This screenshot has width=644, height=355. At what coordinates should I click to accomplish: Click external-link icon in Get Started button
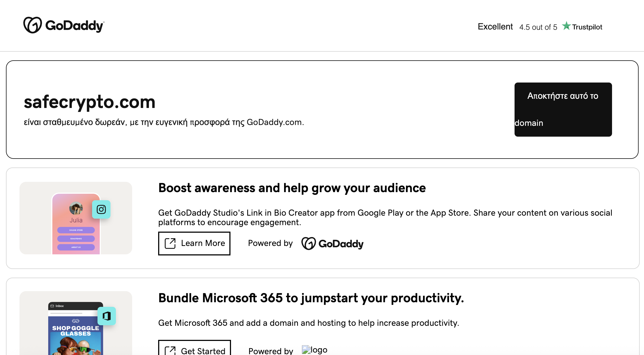170,351
